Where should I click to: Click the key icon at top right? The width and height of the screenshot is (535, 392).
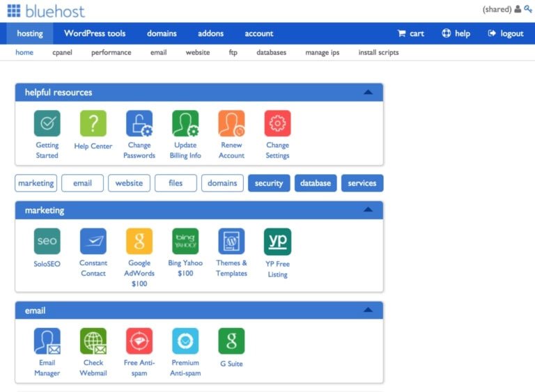tap(528, 9)
